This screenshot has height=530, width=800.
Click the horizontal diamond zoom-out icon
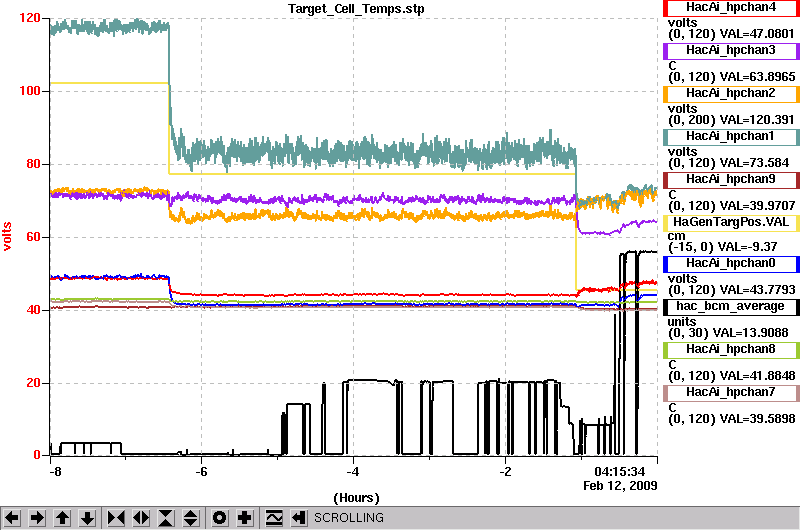pyautogui.click(x=141, y=518)
